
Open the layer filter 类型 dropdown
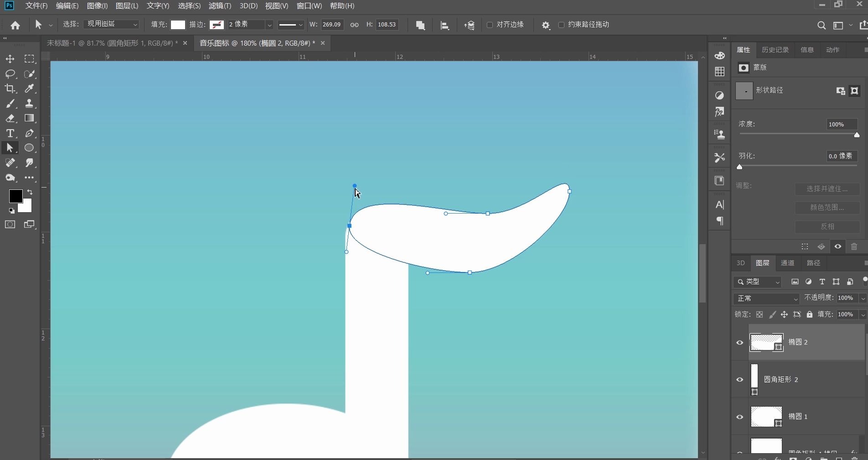coord(758,282)
